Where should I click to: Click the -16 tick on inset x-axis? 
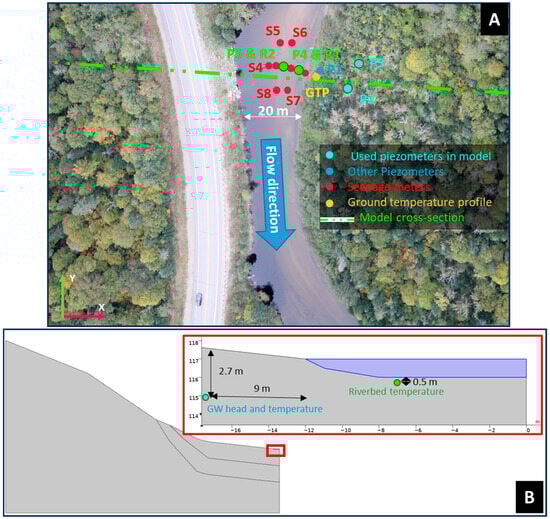[x=236, y=430]
